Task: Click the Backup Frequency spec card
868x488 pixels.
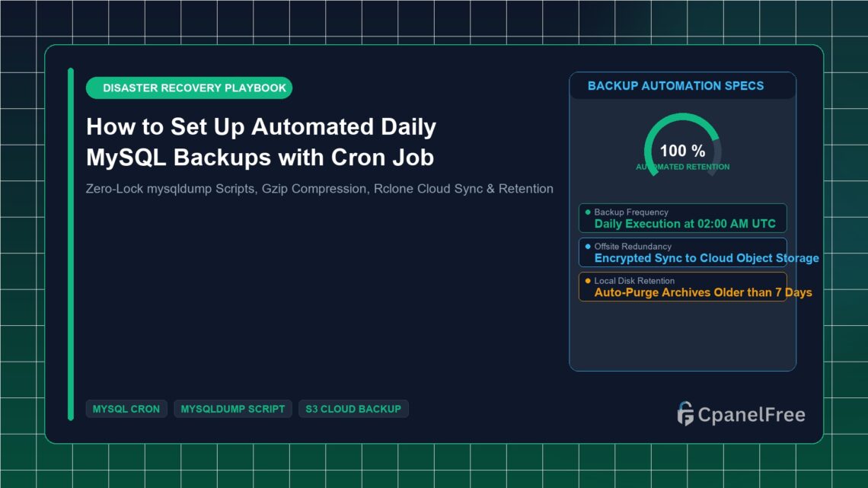Action: 682,218
